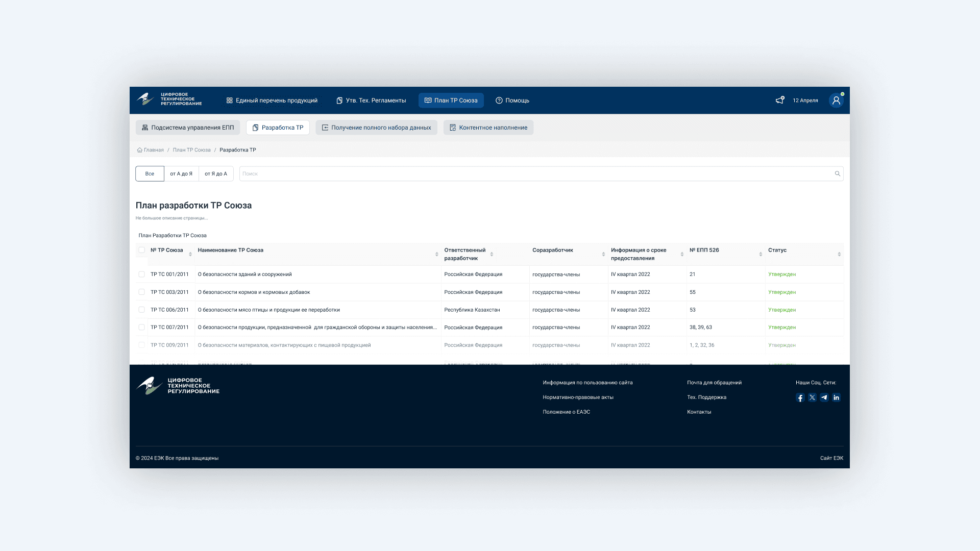The height and width of the screenshot is (551, 980).
Task: Switch to Разработка ТР tab
Action: point(278,128)
